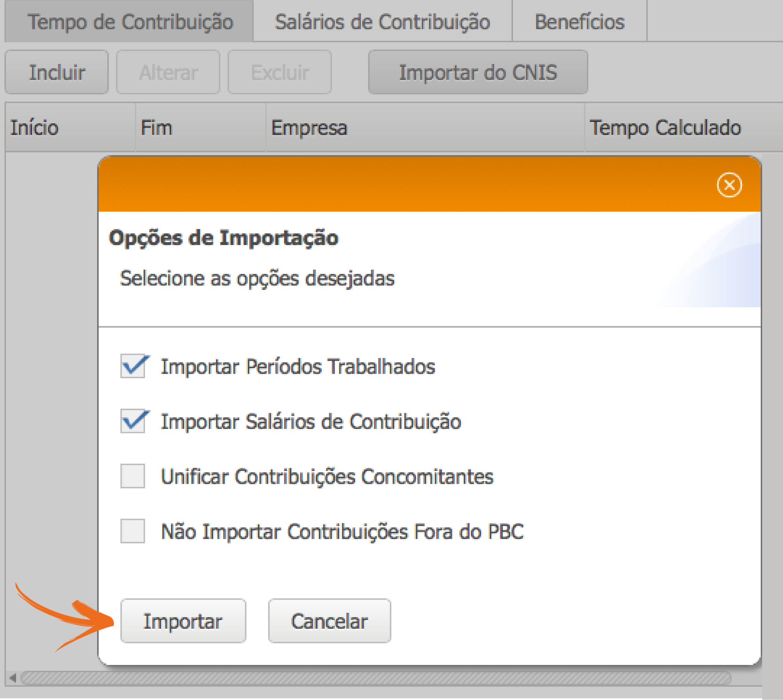This screenshot has width=783, height=700.
Task: Enable Unificar Contribuições Concomitantes option
Action: pyautogui.click(x=133, y=476)
